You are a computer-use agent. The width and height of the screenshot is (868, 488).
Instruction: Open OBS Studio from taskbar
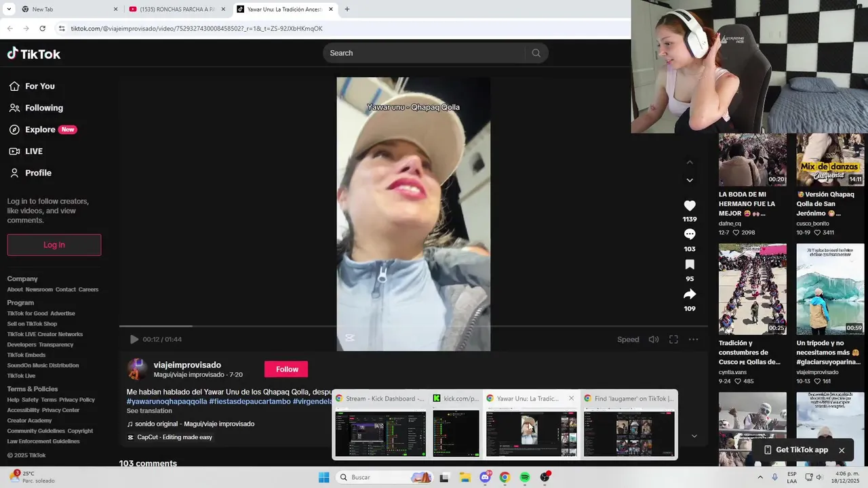point(545,477)
